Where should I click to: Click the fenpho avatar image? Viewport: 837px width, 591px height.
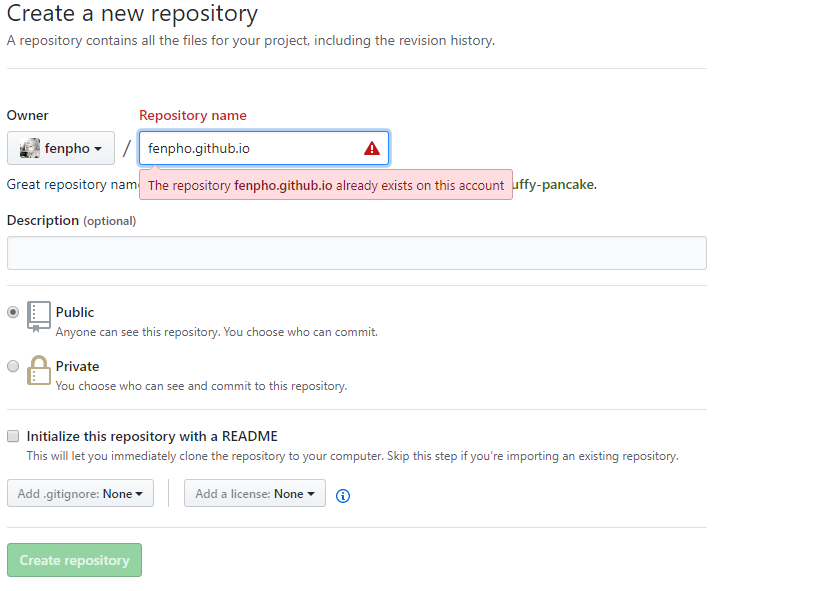pos(30,148)
